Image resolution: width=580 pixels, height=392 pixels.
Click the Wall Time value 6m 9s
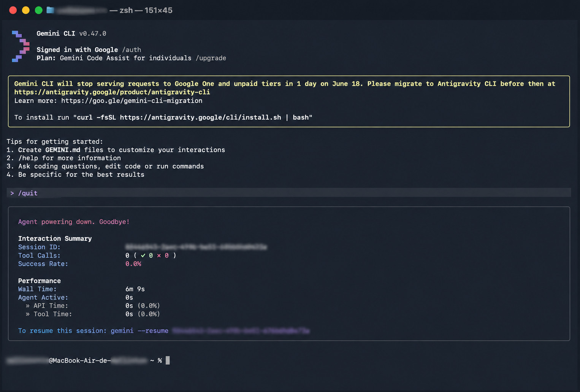[x=135, y=289]
